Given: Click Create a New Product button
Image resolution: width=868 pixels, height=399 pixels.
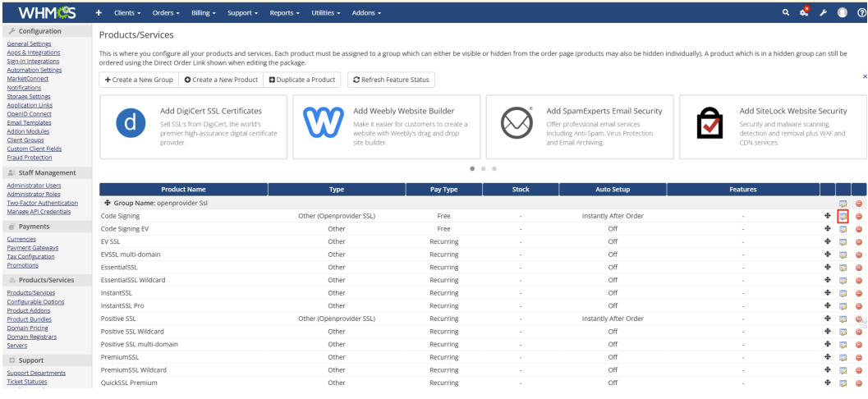Looking at the screenshot, I should pos(221,80).
